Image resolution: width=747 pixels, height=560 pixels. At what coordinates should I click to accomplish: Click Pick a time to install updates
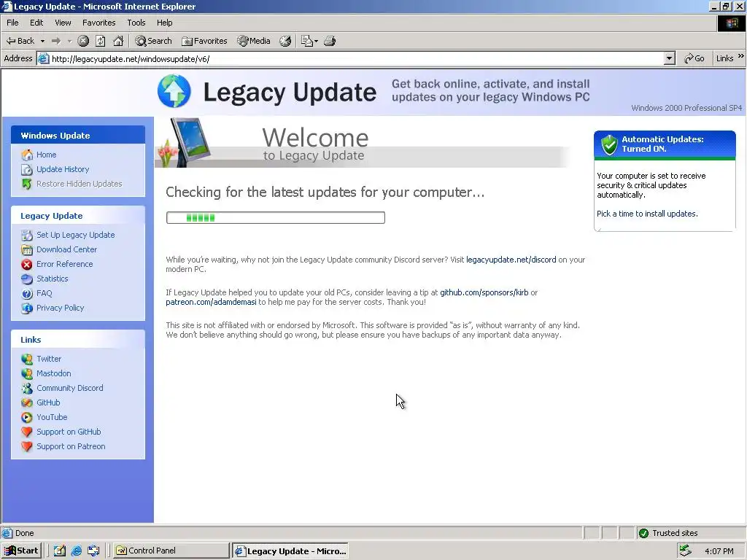647,214
